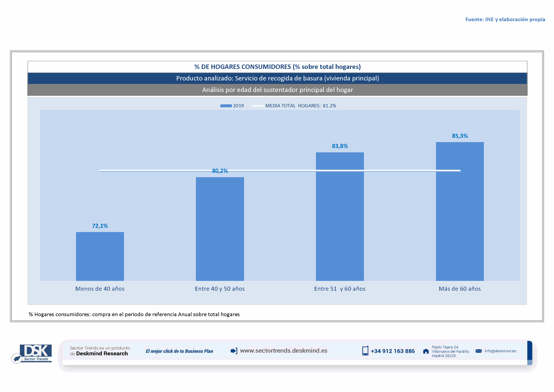
Task: Click the info@deskmind.es email address
Action: tap(500, 351)
